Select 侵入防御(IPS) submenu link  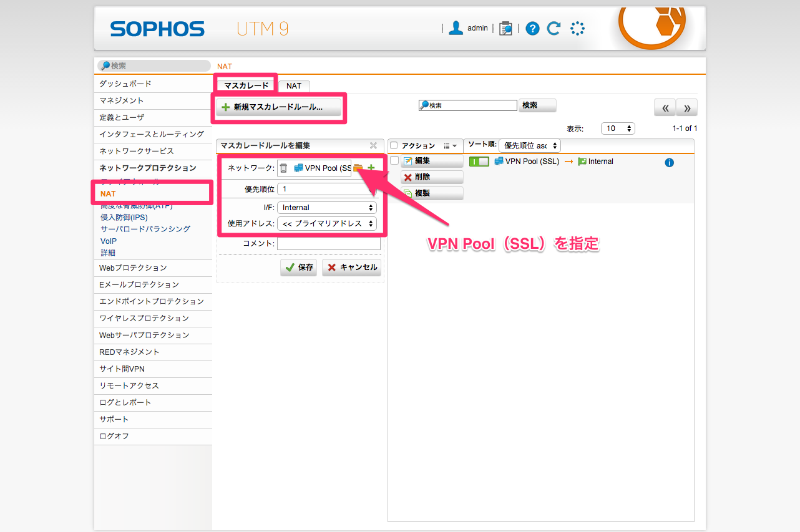124,217
